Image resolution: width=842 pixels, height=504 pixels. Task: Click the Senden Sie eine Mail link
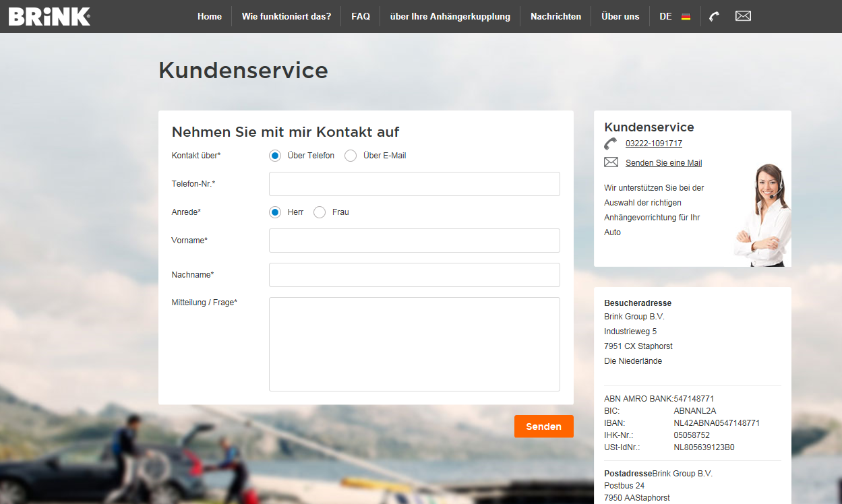pos(663,163)
